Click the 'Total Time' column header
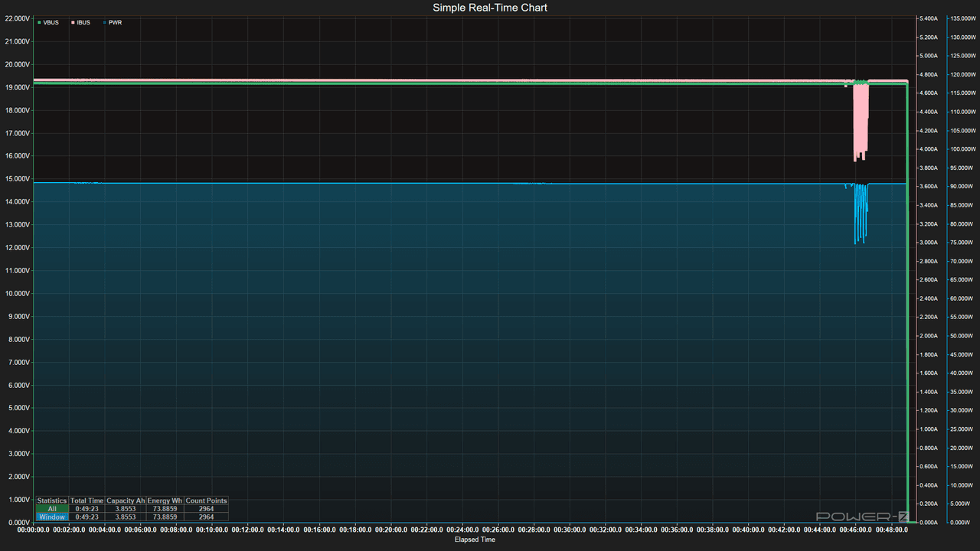 pos(87,500)
